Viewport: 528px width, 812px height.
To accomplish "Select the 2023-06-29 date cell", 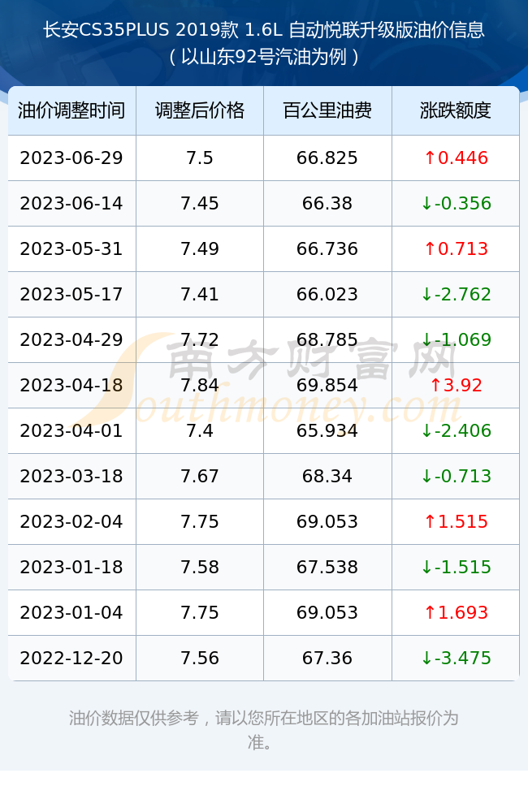I will pyautogui.click(x=71, y=158).
